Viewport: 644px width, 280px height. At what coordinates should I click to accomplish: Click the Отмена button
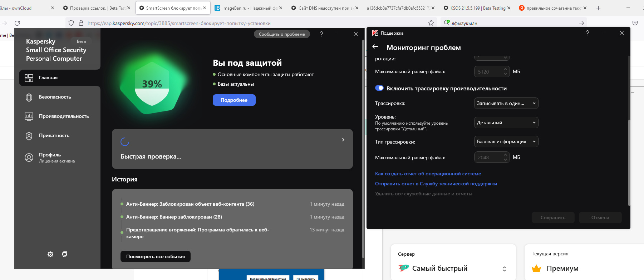click(x=600, y=217)
